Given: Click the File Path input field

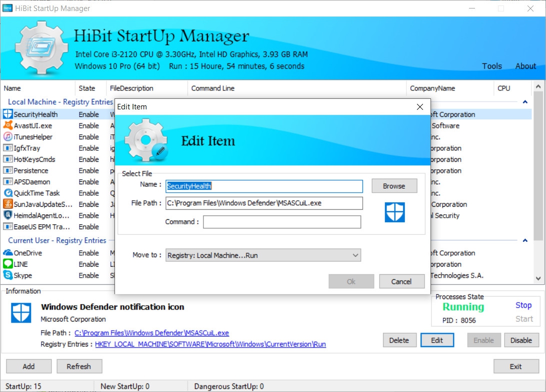Looking at the screenshot, I should click(264, 203).
